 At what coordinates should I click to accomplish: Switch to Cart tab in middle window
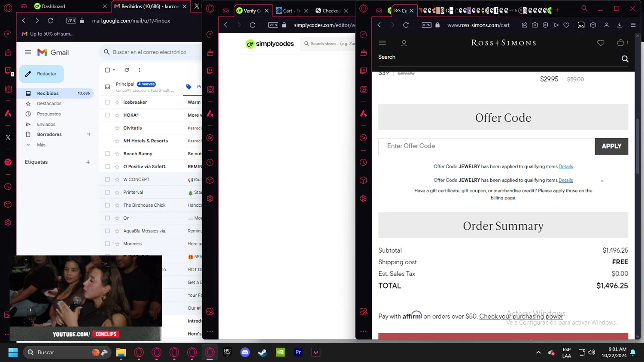(x=292, y=11)
